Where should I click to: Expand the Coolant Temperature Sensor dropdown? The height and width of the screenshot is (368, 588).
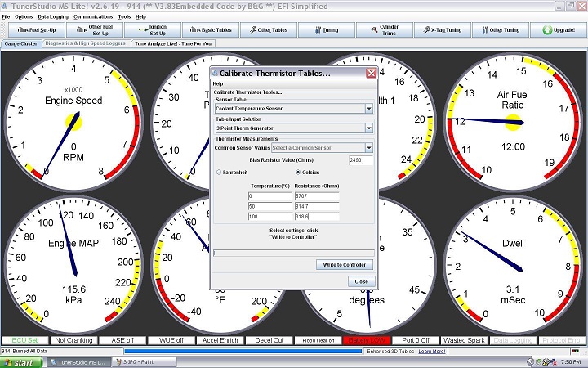tap(369, 109)
